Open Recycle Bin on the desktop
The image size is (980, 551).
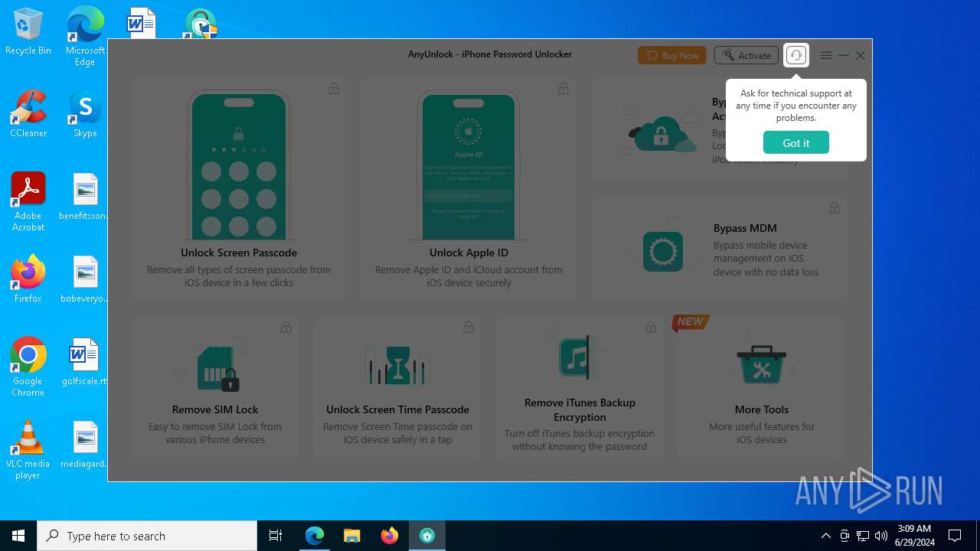click(28, 33)
